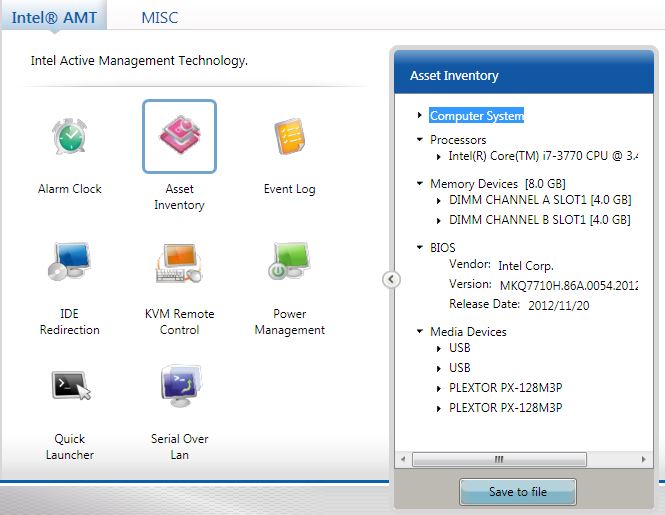Screen dimensions: 665x515
Task: Click the Quick Launcher label
Action: tap(70, 447)
